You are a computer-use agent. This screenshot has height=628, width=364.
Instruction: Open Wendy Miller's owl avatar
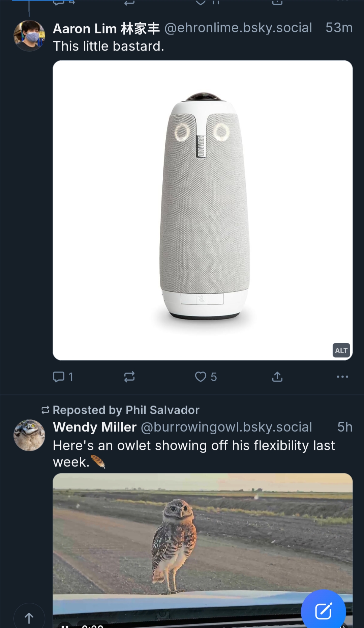(29, 435)
